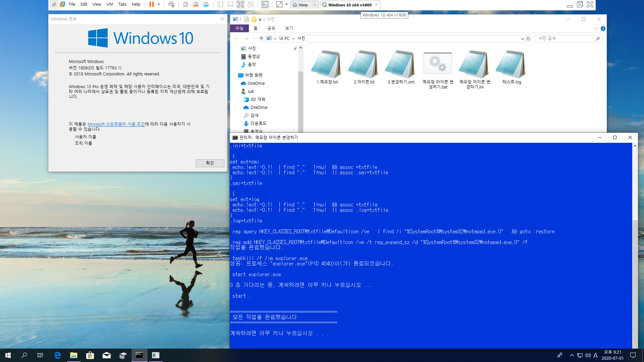
Task: Select 검색 in navigation pane
Action: (254, 116)
